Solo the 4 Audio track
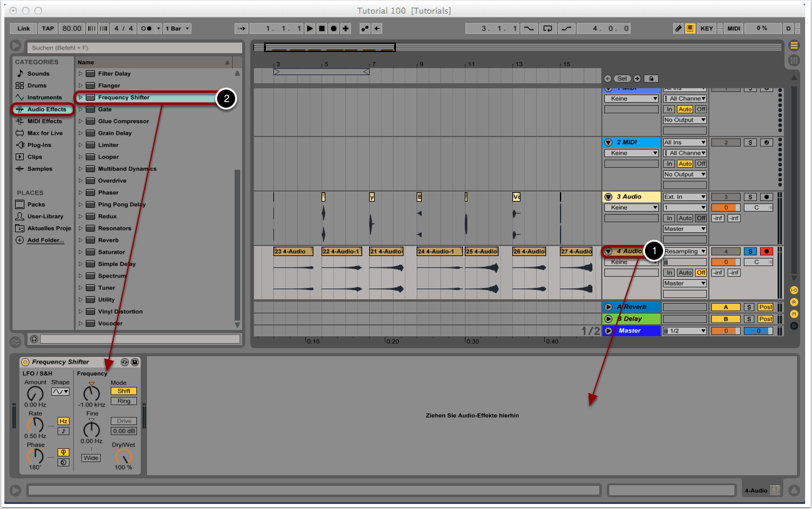Viewport: 812px width, 509px height. coord(749,251)
